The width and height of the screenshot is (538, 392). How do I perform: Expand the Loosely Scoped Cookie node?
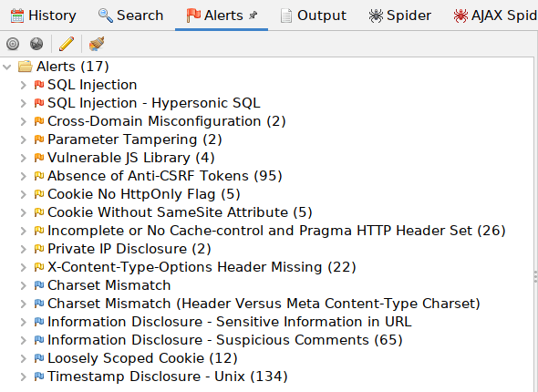23,358
